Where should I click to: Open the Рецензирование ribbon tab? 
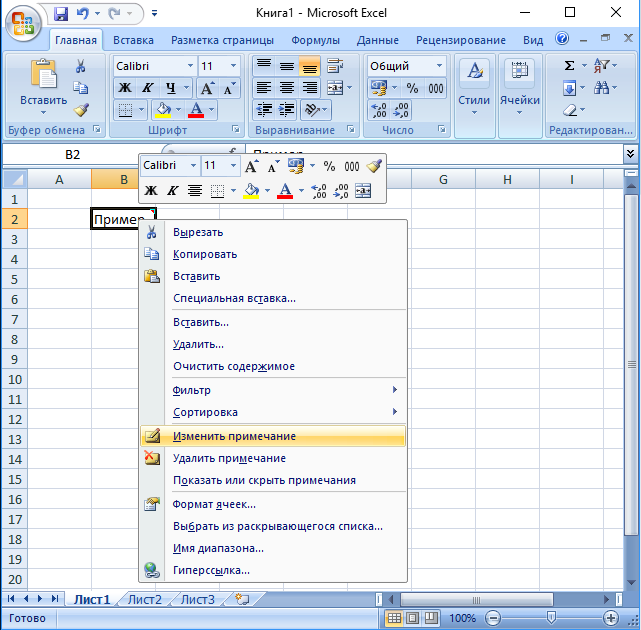(461, 40)
